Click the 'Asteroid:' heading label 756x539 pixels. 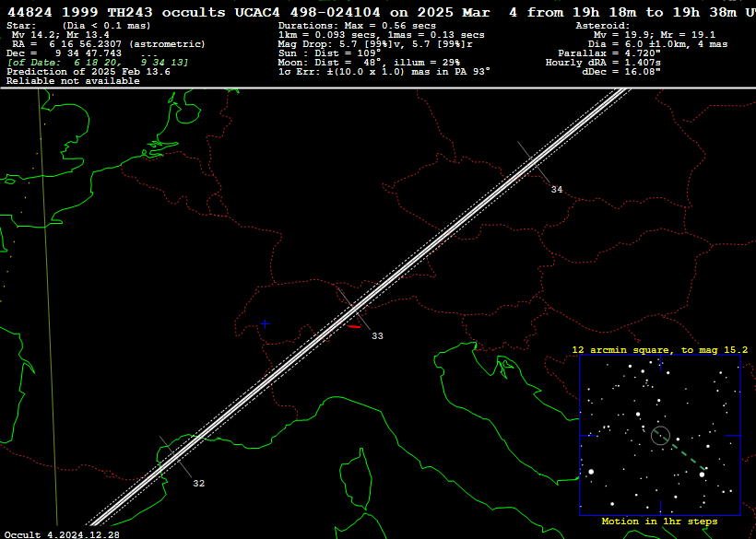(603, 26)
